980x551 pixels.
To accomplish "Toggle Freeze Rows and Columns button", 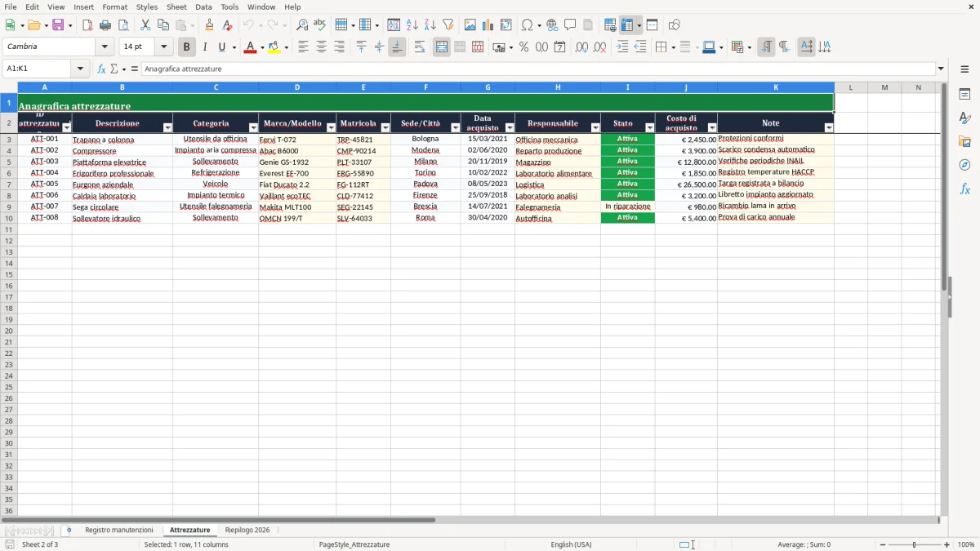I will pyautogui.click(x=626, y=25).
